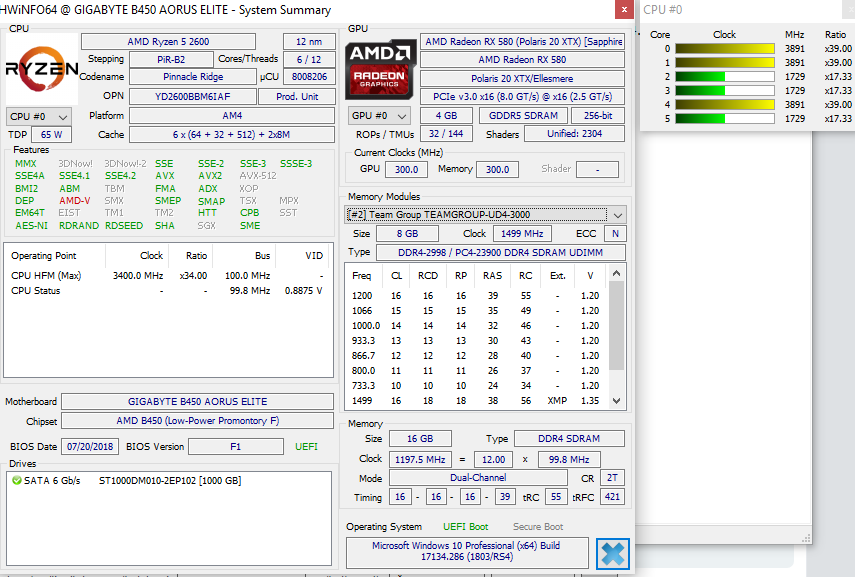Click the DDR4-2998 / PC4-23900 type field
The width and height of the screenshot is (855, 577).
pyautogui.click(x=501, y=253)
